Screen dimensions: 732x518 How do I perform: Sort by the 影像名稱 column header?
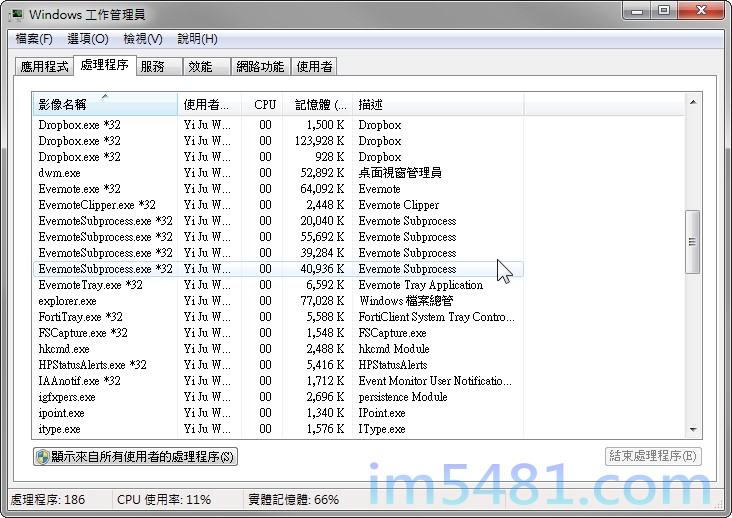point(105,105)
